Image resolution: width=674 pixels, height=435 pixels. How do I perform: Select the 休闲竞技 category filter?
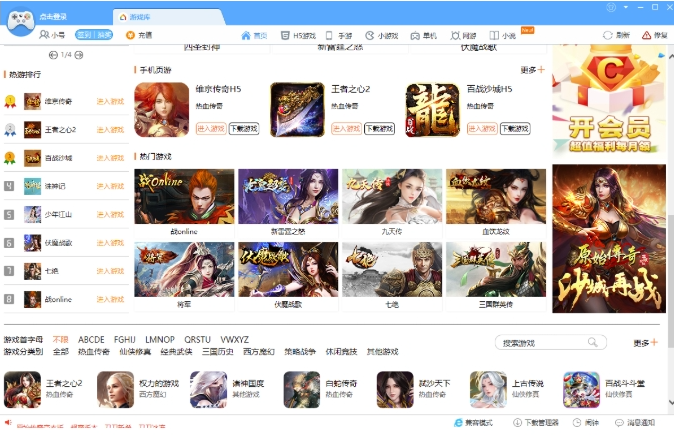(341, 352)
